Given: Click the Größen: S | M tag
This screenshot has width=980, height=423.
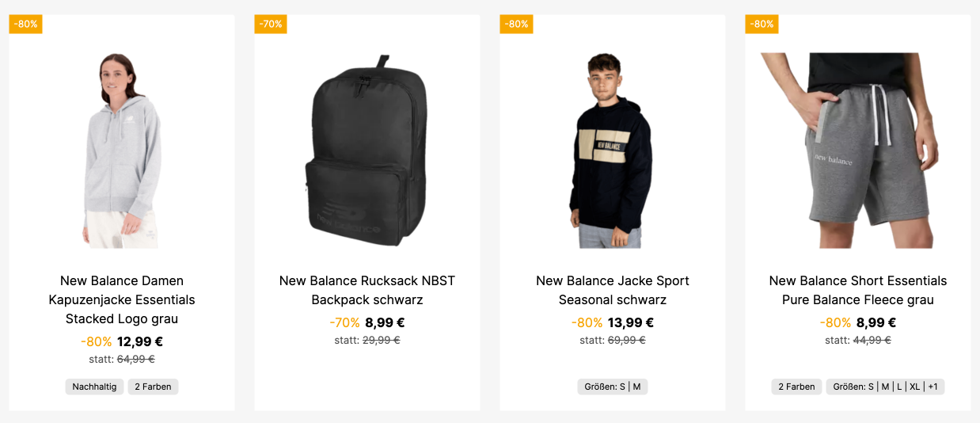Looking at the screenshot, I should pos(613,387).
